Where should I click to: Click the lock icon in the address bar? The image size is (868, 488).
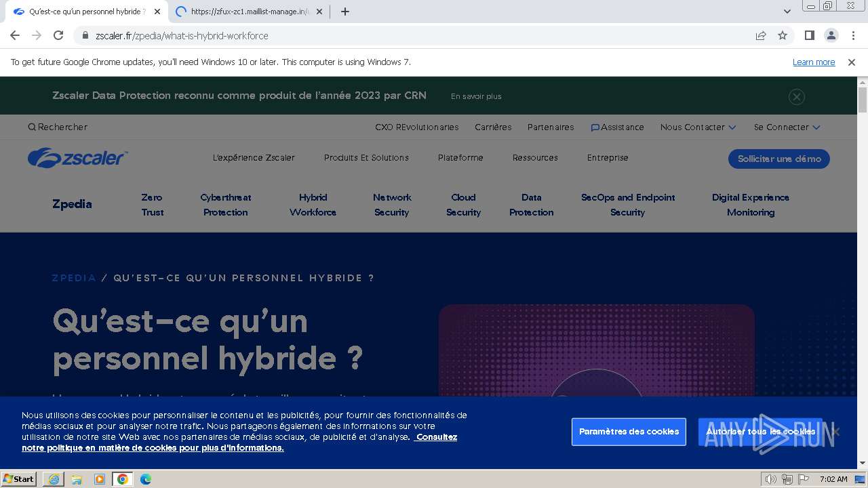pyautogui.click(x=85, y=35)
